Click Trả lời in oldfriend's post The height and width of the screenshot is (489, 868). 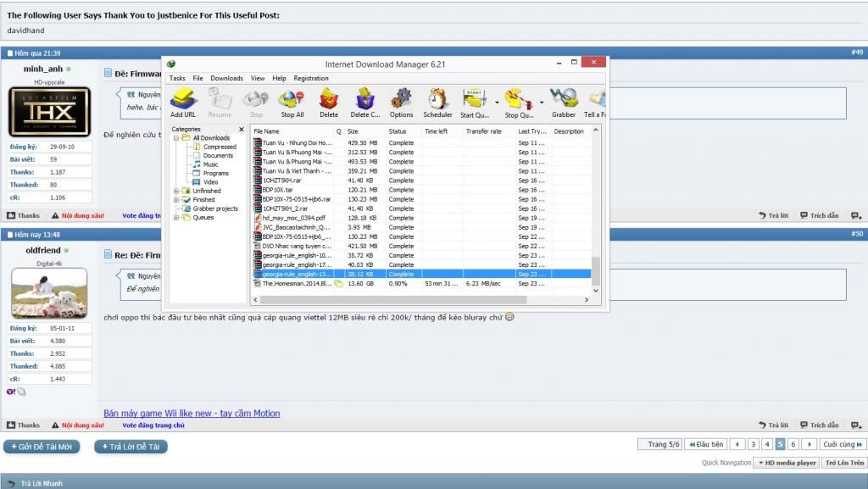pos(773,425)
